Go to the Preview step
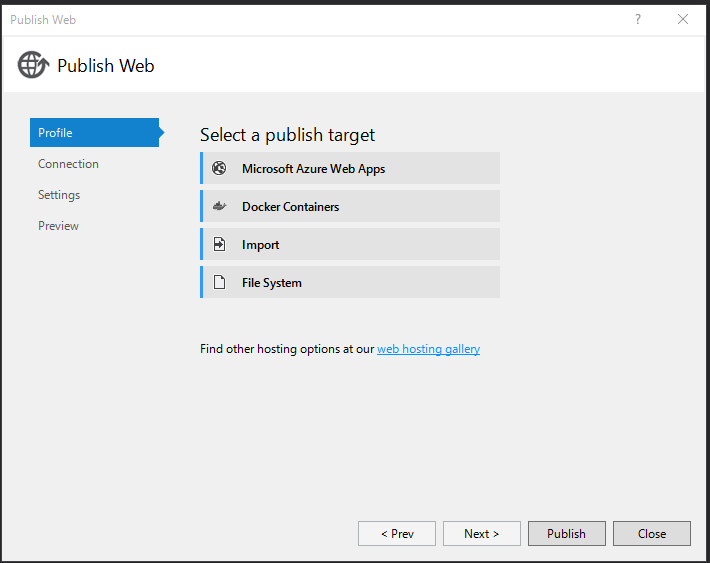The width and height of the screenshot is (710, 563). 58,226
